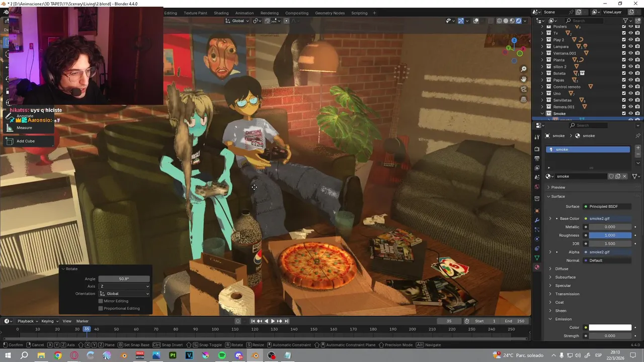This screenshot has height=362, width=644.
Task: Expand the Preview panel
Action: [x=558, y=188]
